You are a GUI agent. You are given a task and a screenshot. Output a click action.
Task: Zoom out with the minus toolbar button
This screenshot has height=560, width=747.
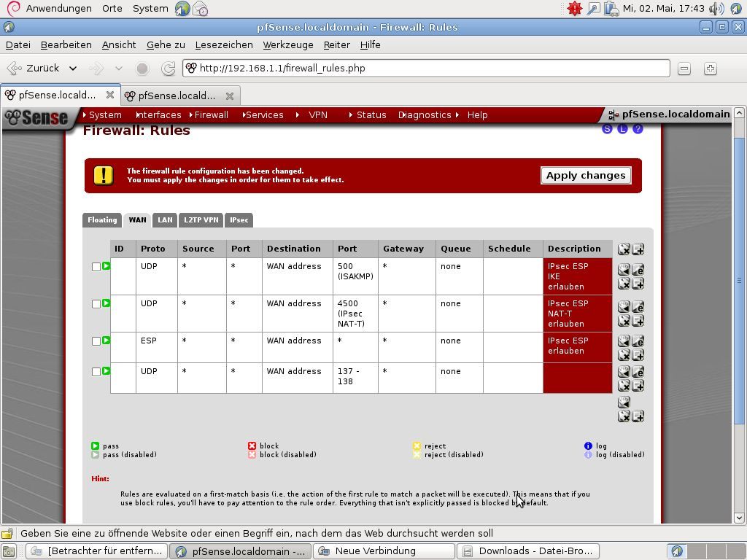click(684, 69)
